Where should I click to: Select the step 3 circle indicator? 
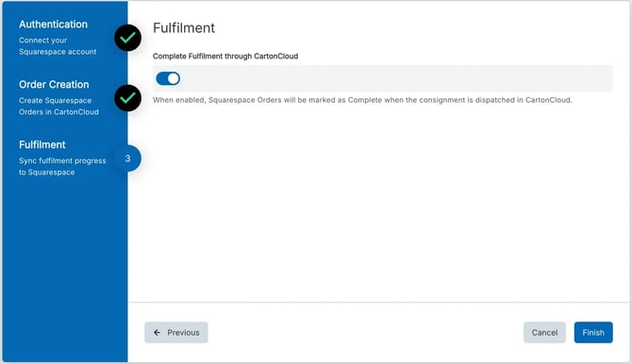coord(127,158)
